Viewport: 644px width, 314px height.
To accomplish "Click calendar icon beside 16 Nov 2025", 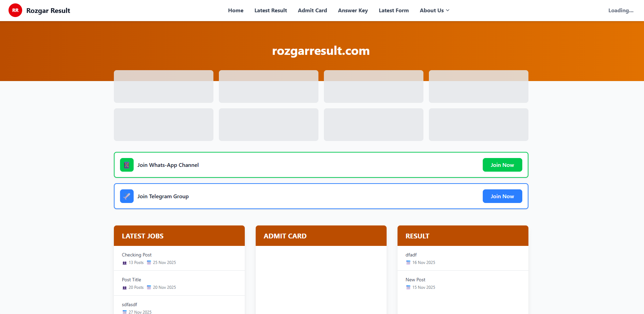I will click(x=408, y=263).
